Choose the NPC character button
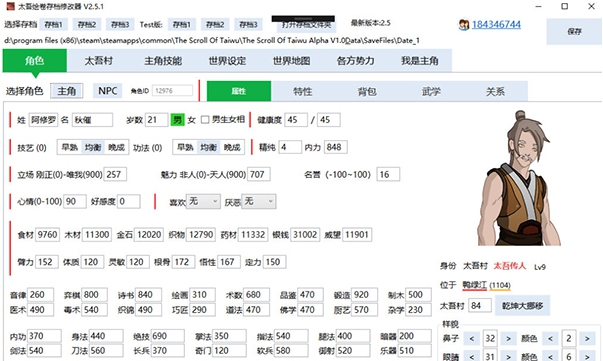Image resolution: width=603 pixels, height=361 pixels. pos(108,91)
